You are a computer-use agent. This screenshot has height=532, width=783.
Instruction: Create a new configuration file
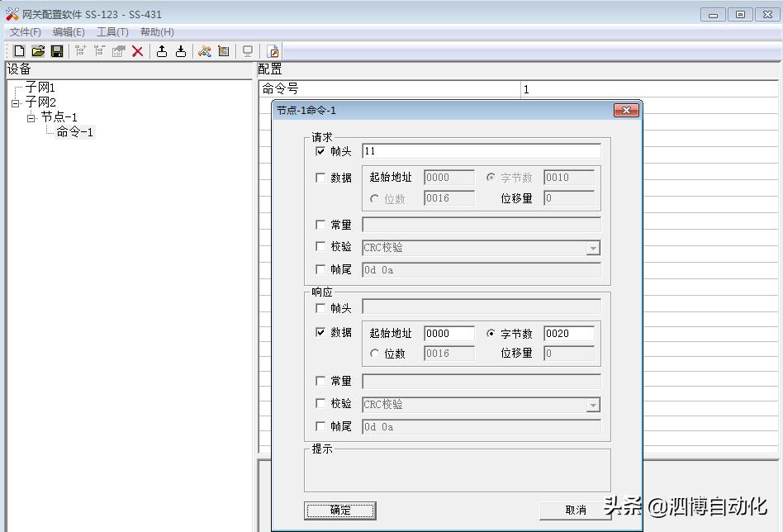click(18, 50)
